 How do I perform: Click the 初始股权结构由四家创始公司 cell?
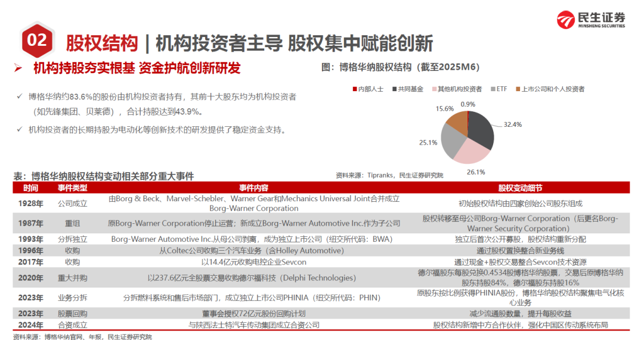coord(520,204)
